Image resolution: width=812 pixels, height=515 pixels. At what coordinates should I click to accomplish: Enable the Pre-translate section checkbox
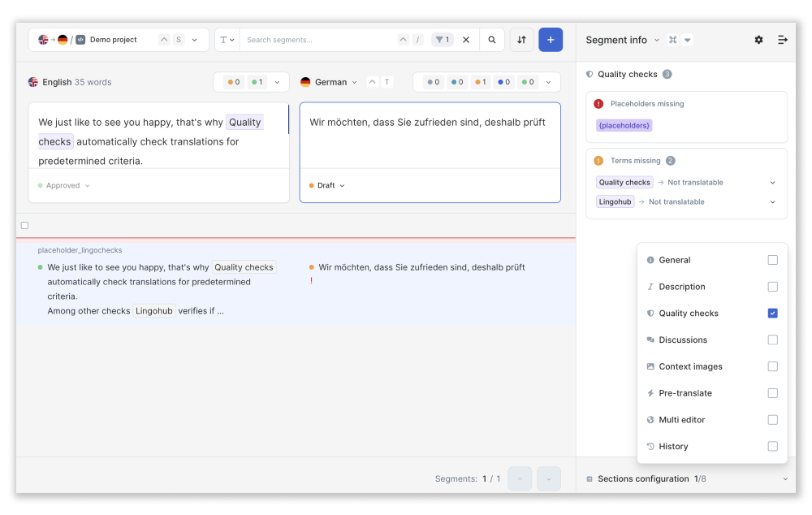click(773, 393)
